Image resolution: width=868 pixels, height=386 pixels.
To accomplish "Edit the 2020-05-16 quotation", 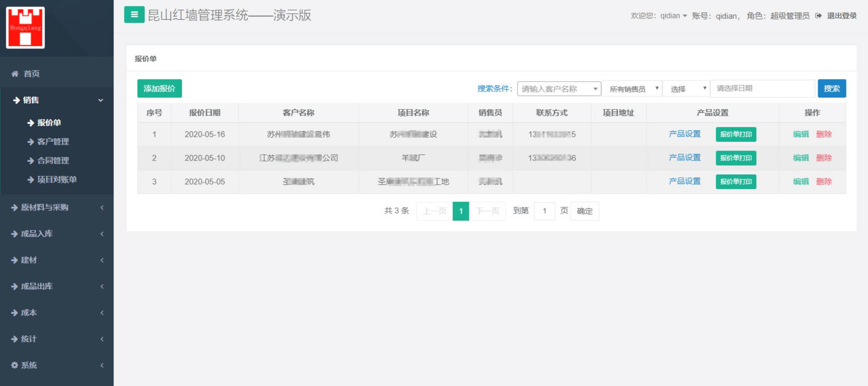I will pos(801,134).
